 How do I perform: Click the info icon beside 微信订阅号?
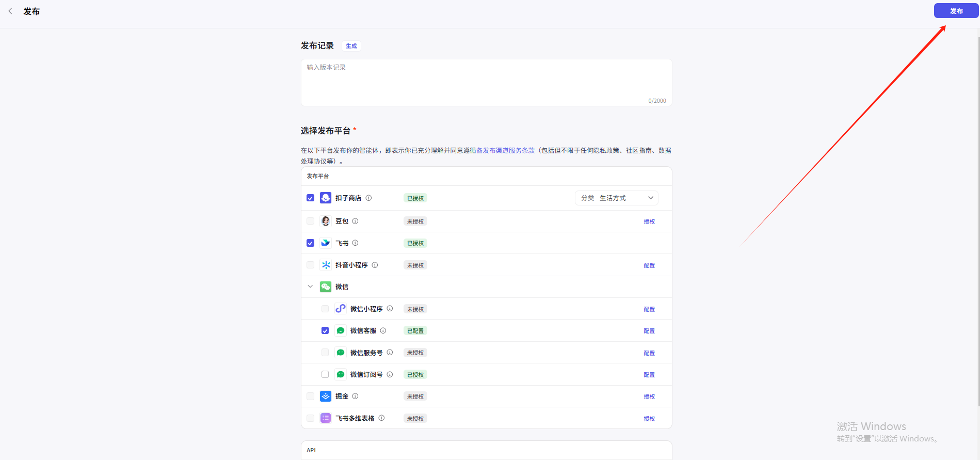(x=390, y=374)
